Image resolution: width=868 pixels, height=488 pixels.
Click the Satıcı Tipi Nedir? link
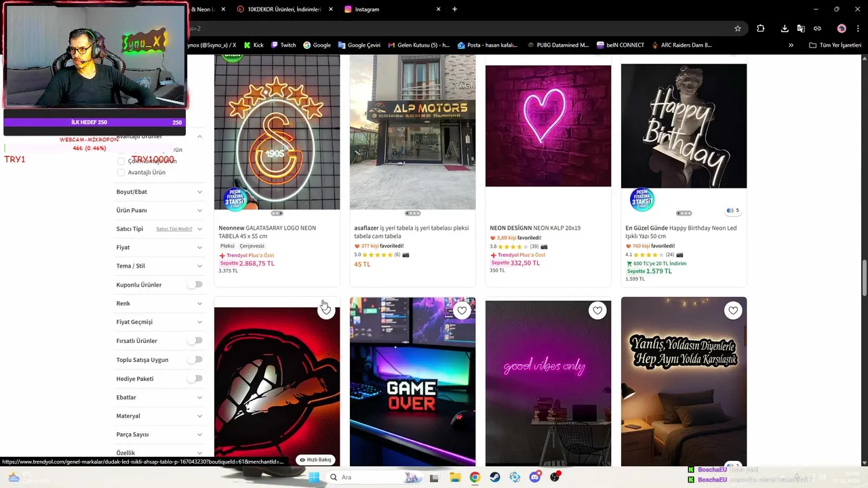coord(174,229)
